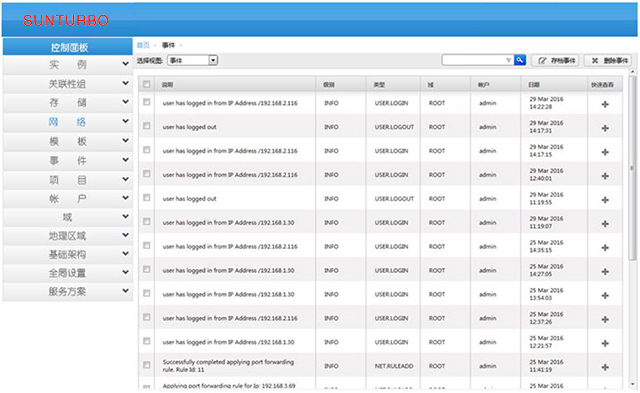640x393 pixels.
Task: Open the search filter dropdown arrow
Action: click(508, 60)
